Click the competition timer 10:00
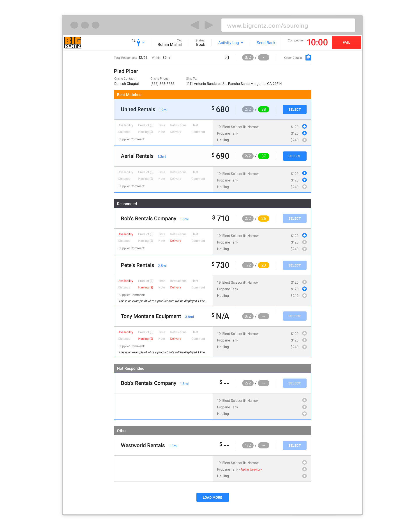The image size is (420, 528). [317, 42]
